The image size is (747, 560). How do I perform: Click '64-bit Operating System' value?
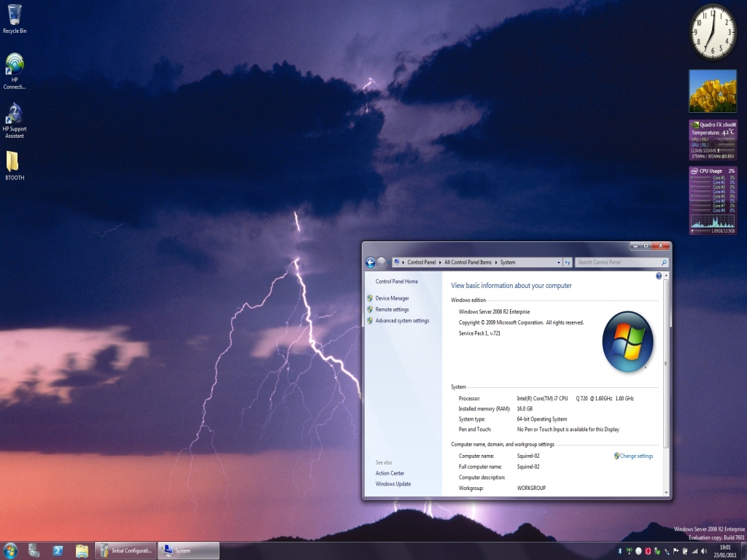542,419
